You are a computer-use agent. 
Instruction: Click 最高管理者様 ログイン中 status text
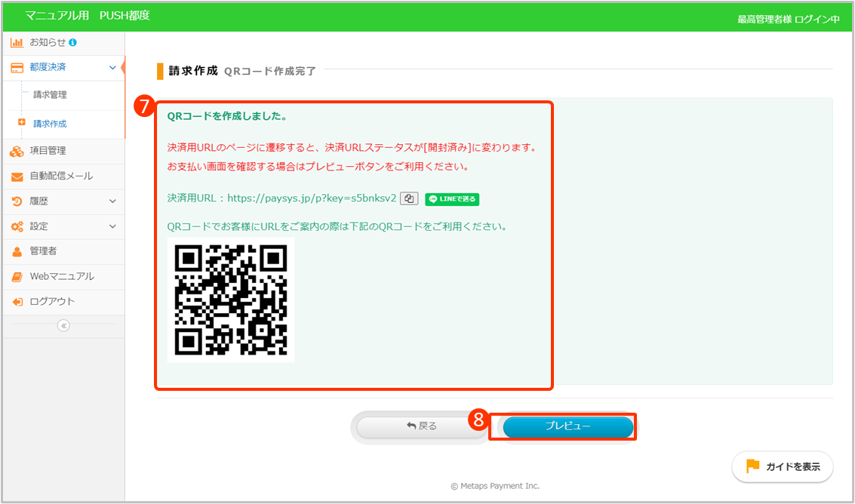[x=788, y=20]
